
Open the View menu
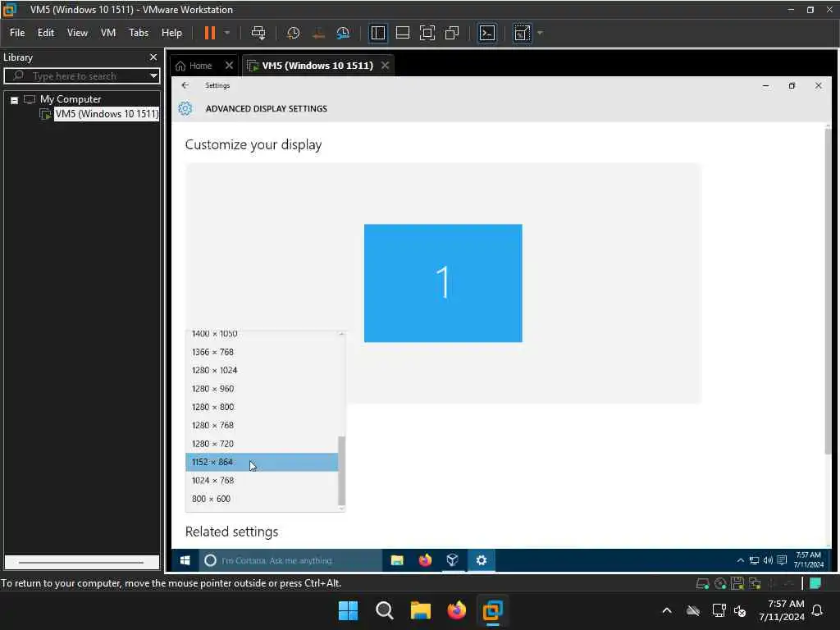(x=77, y=33)
